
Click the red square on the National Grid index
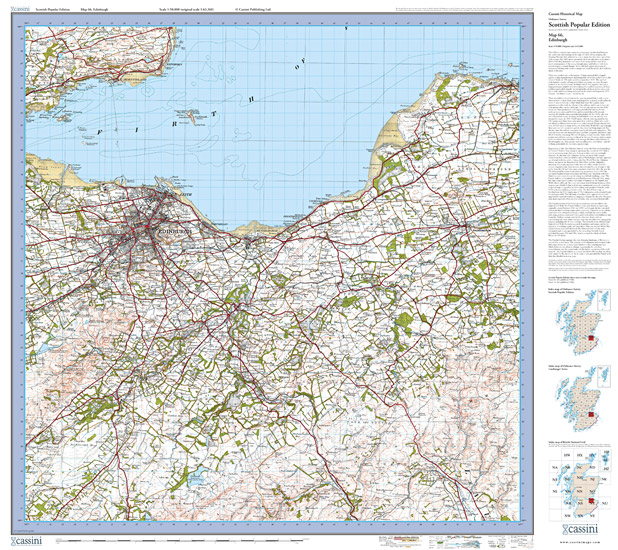point(591,502)
